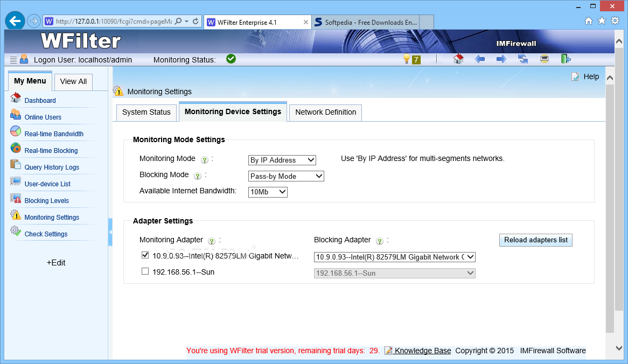Select the Monitoring Device Settings tab
The image size is (628, 364).
233,111
